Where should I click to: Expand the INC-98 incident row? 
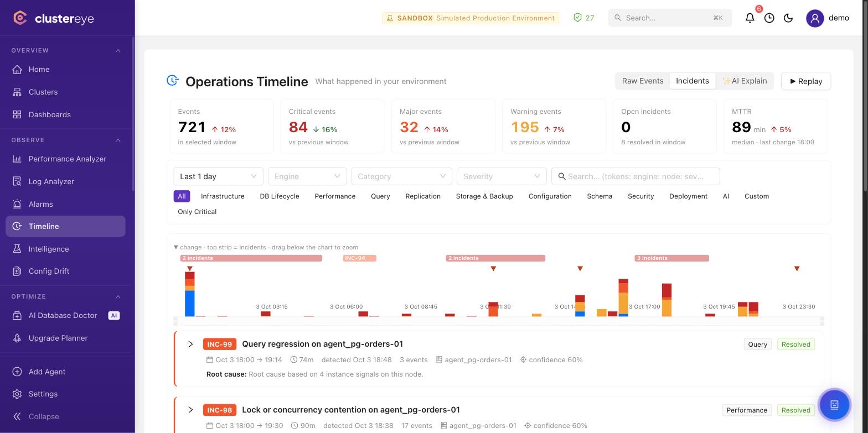pyautogui.click(x=190, y=410)
